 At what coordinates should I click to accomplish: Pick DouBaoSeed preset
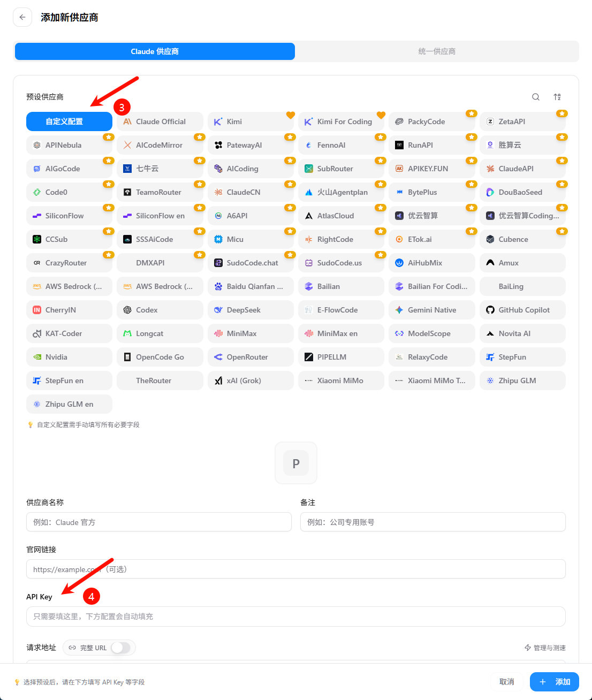coord(522,192)
